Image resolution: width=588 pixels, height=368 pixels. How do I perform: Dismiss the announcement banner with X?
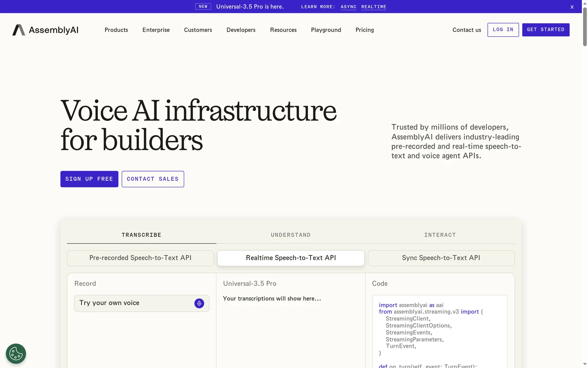coord(572,7)
